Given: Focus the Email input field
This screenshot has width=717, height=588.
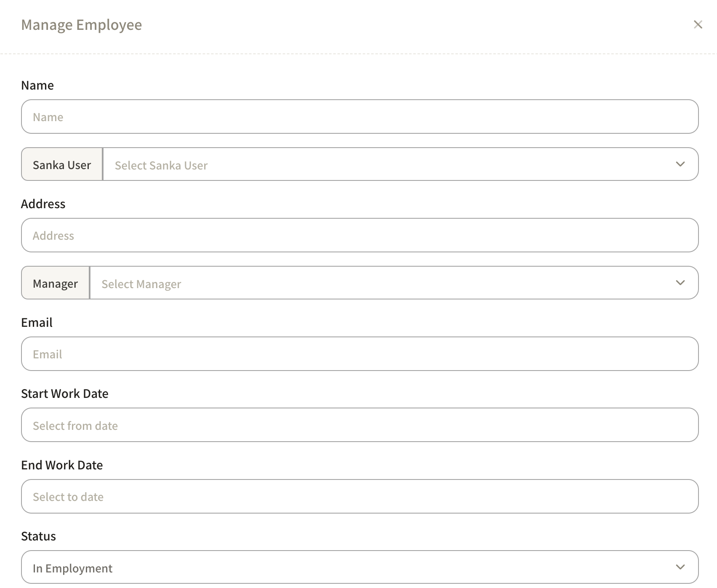Looking at the screenshot, I should click(360, 354).
